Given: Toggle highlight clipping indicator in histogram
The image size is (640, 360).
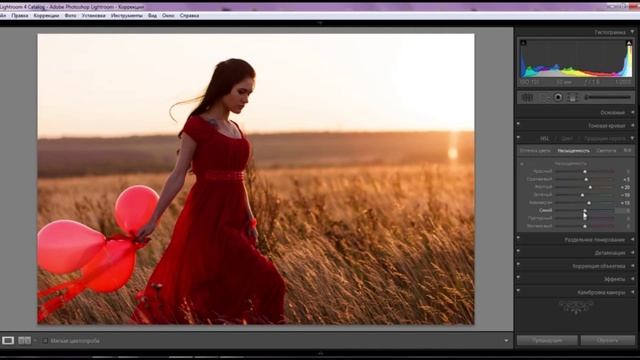Looking at the screenshot, I should [629, 42].
